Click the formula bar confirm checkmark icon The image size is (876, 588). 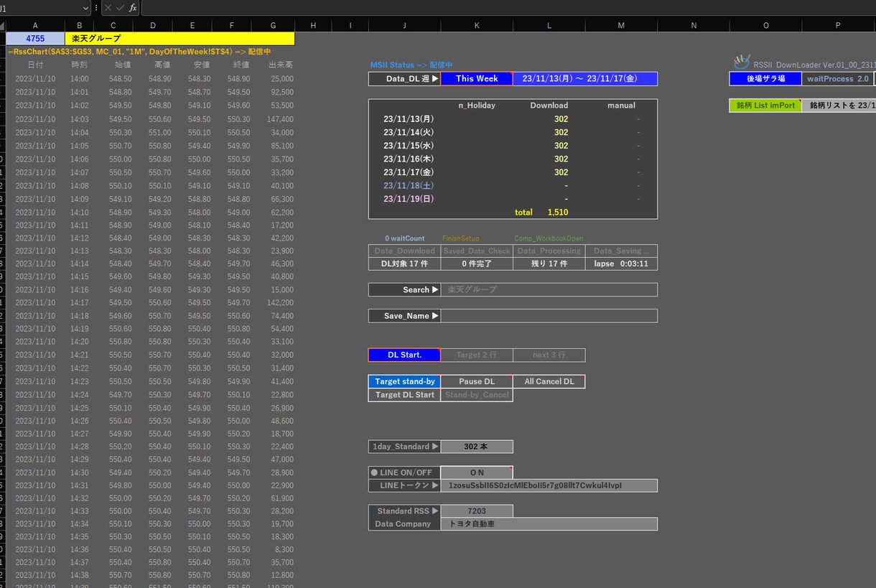(120, 8)
